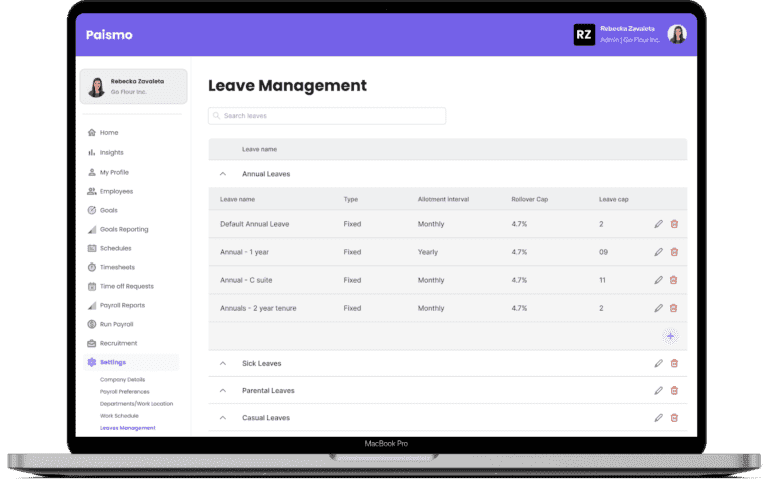Edit the Parental Leaves category
Image resolution: width=768 pixels, height=480 pixels.
(658, 391)
